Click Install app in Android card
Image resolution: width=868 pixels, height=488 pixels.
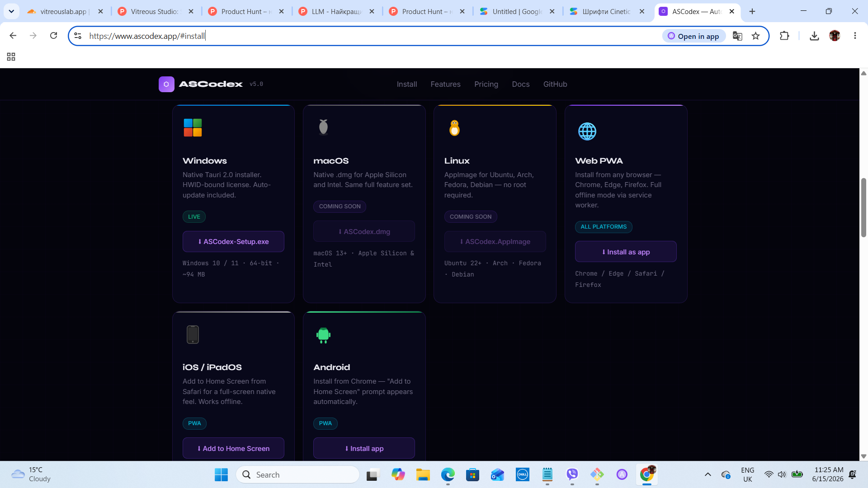(364, 448)
